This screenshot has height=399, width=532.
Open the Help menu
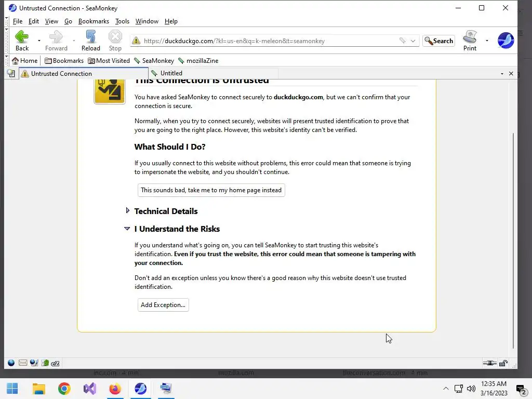(171, 21)
